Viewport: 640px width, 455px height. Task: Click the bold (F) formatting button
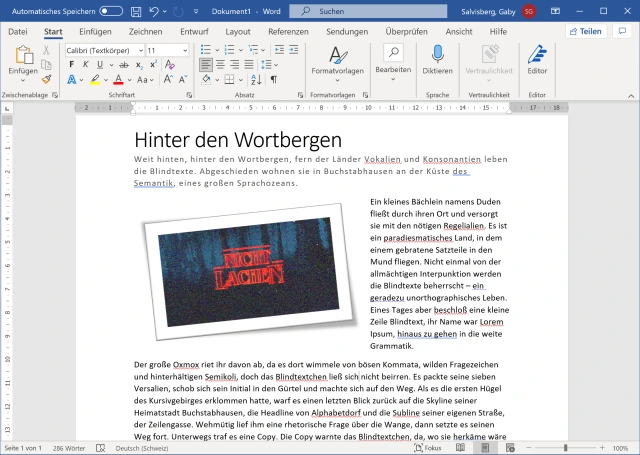[72, 65]
